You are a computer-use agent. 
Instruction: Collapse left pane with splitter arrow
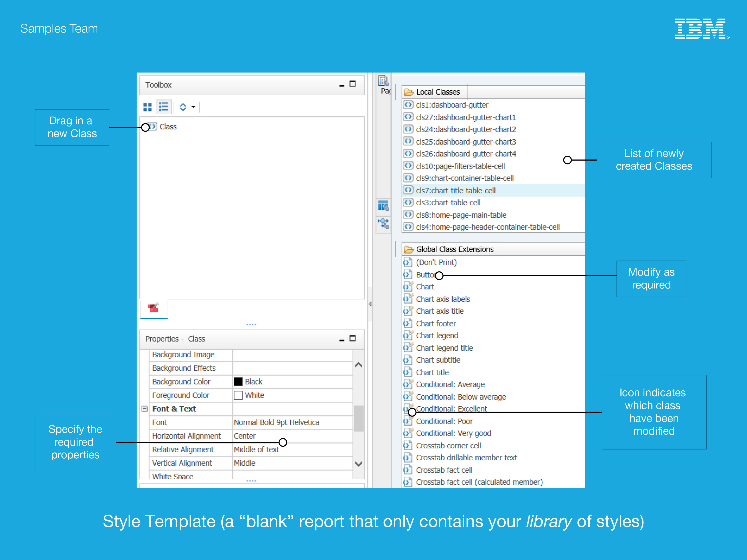coord(370,304)
